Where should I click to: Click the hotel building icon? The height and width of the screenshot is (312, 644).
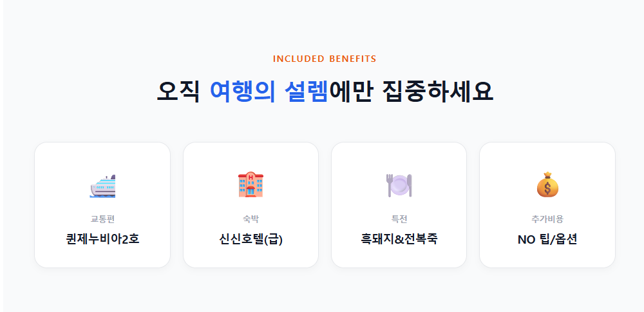point(251,185)
